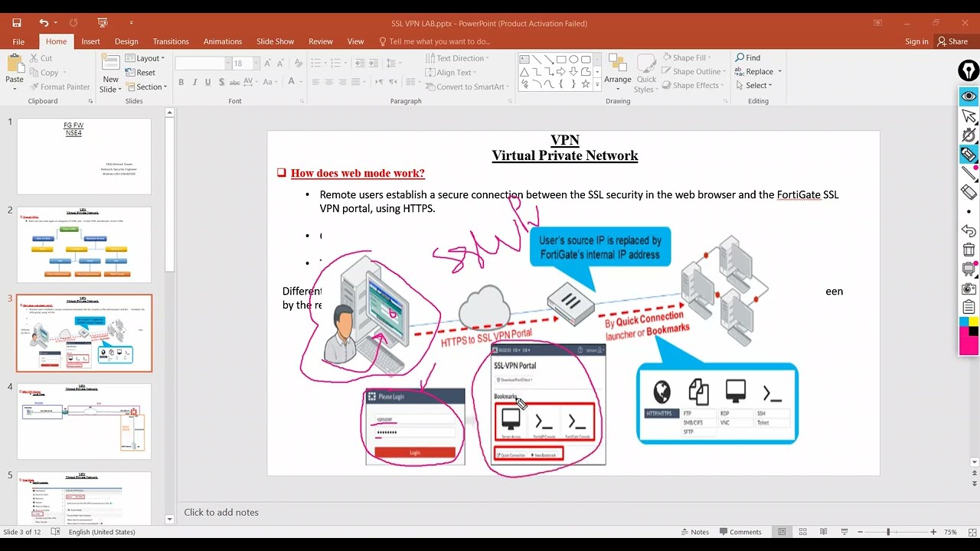Expand the Shape Effects dropdown
Image resolution: width=980 pixels, height=551 pixels.
click(x=691, y=85)
